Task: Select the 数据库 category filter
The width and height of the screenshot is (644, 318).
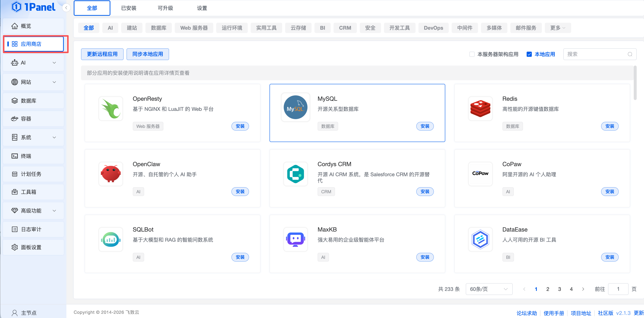Action: pos(158,28)
